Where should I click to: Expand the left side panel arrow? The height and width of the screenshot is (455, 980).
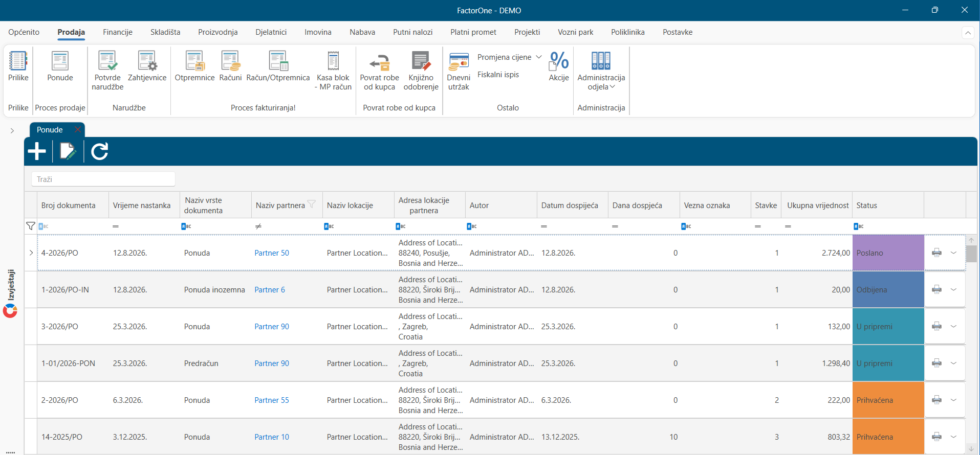point(12,131)
